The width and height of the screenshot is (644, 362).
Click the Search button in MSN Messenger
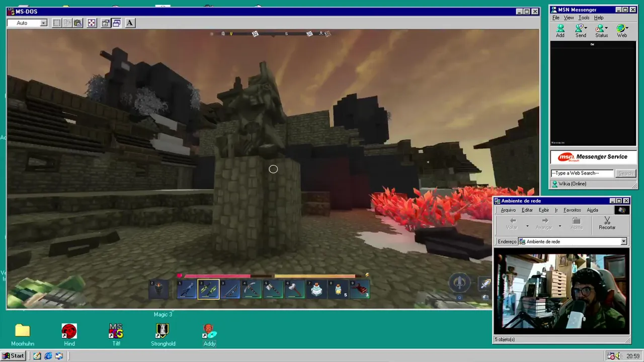[626, 173]
